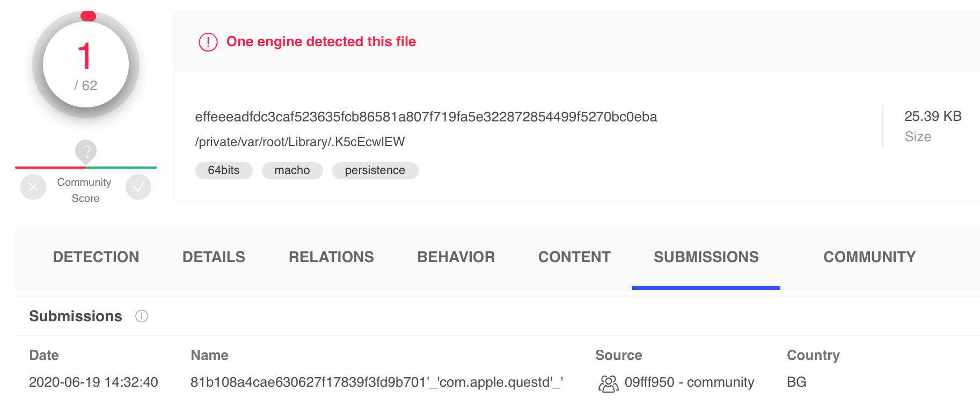Select the Submissions tab
This screenshot has width=980, height=405.
pos(706,257)
